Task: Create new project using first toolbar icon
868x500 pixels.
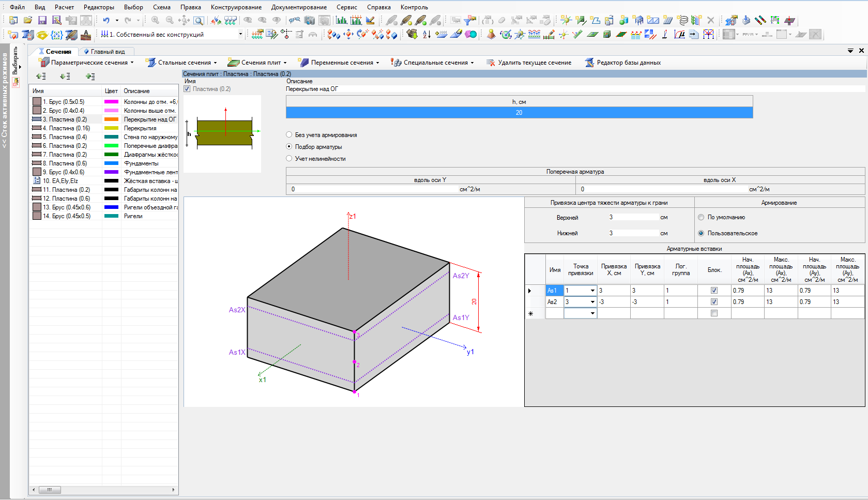Action: tap(13, 20)
